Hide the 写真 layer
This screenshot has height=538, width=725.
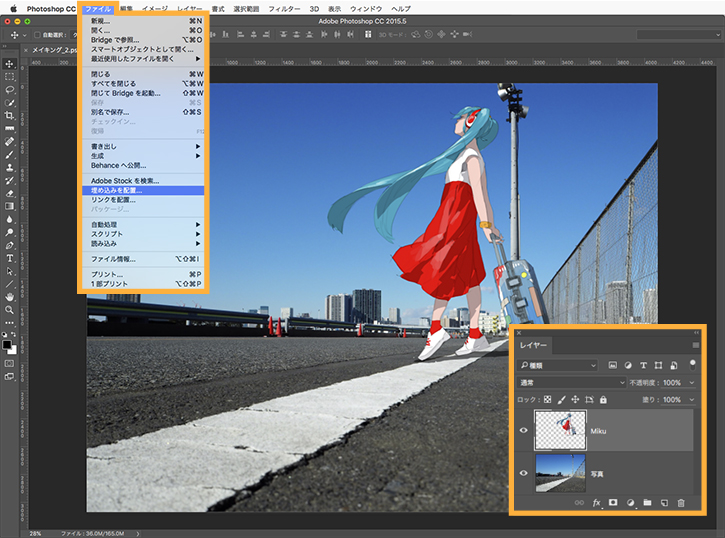[x=523, y=473]
